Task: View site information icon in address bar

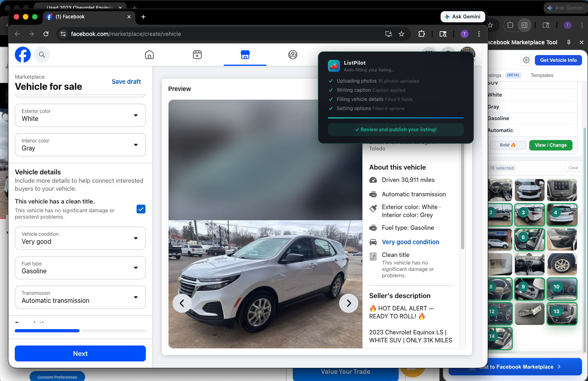Action: click(x=63, y=34)
